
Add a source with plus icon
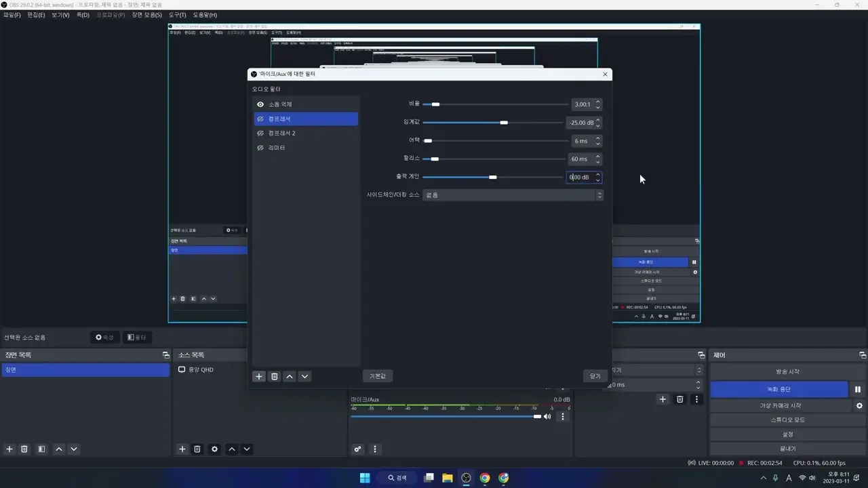coord(182,449)
